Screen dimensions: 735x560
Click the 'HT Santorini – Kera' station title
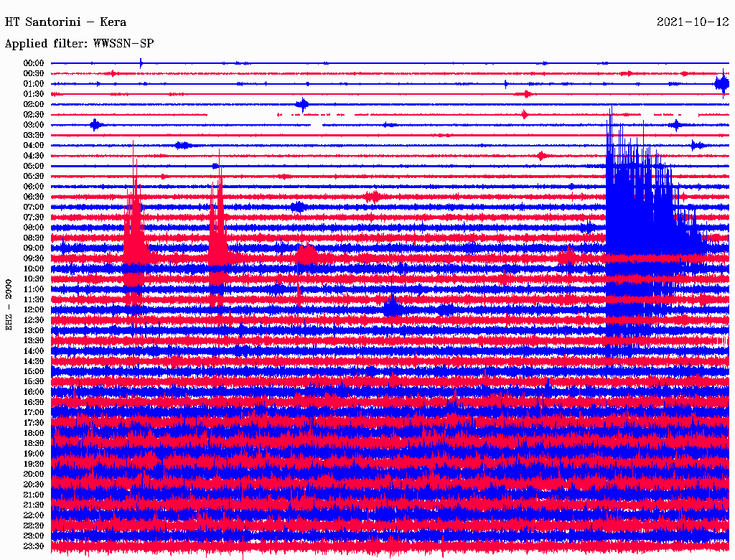pos(65,22)
